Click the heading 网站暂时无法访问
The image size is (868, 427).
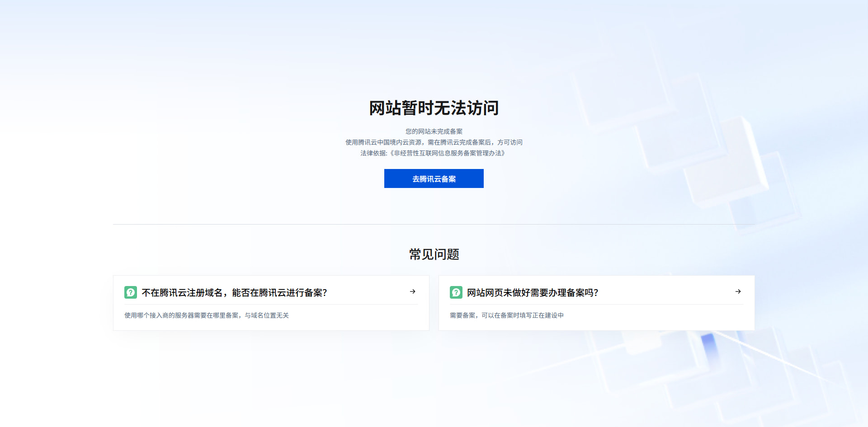click(x=434, y=108)
